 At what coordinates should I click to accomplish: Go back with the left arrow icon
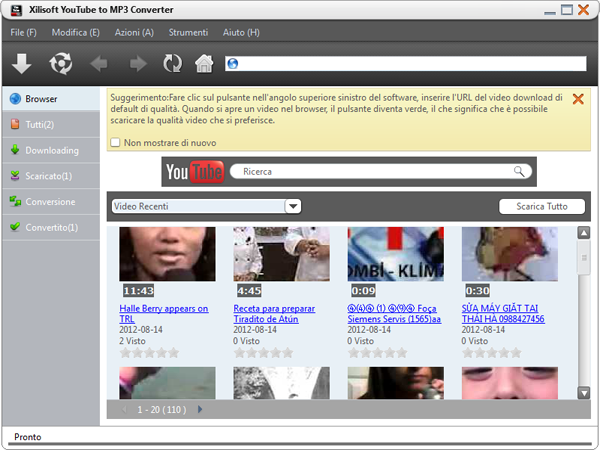pyautogui.click(x=100, y=64)
